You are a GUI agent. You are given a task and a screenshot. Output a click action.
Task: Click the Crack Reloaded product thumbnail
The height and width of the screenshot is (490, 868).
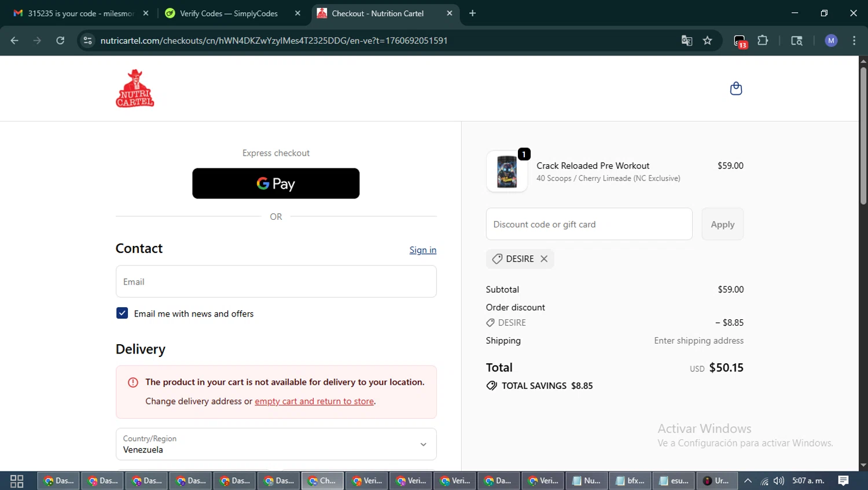(507, 171)
